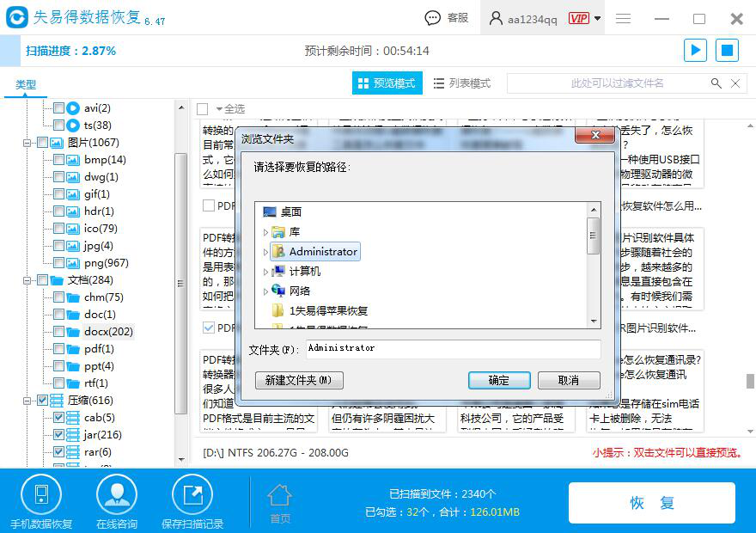Cancel the folder dialog with 取消
Viewport: 756px width, 533px height.
569,381
